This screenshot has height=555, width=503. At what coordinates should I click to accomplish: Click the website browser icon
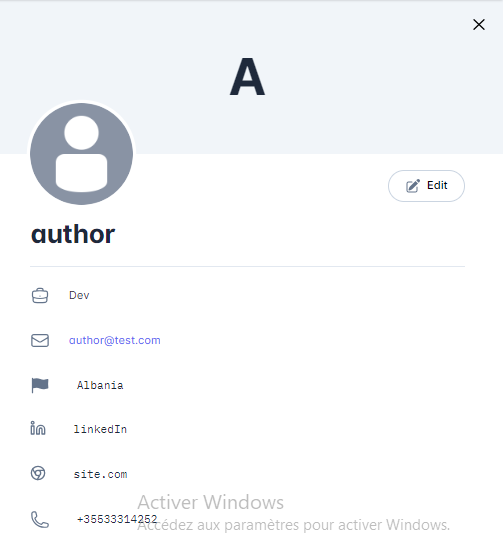[38, 473]
